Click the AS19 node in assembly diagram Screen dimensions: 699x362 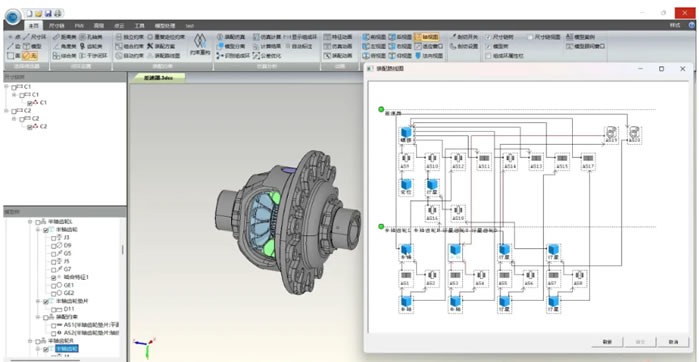coord(611,134)
